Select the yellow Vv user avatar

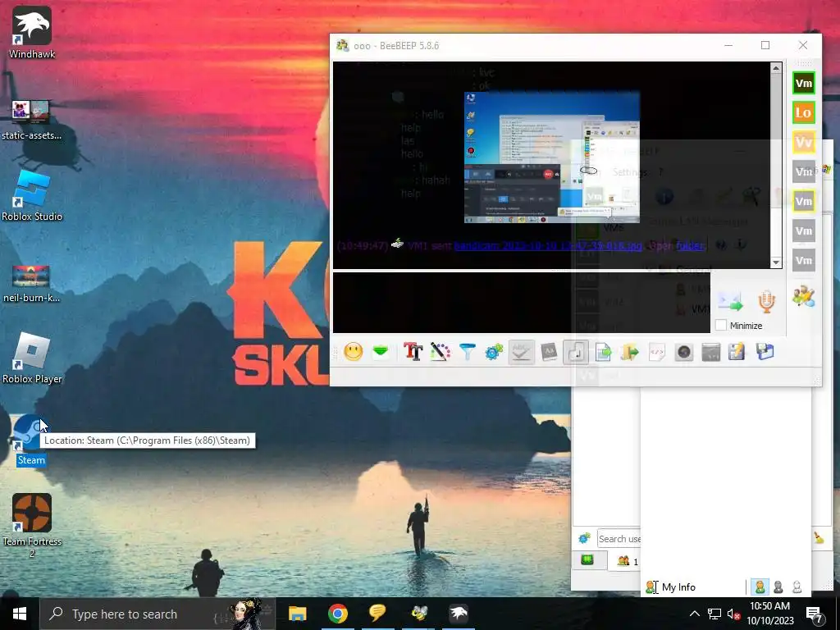pos(804,143)
